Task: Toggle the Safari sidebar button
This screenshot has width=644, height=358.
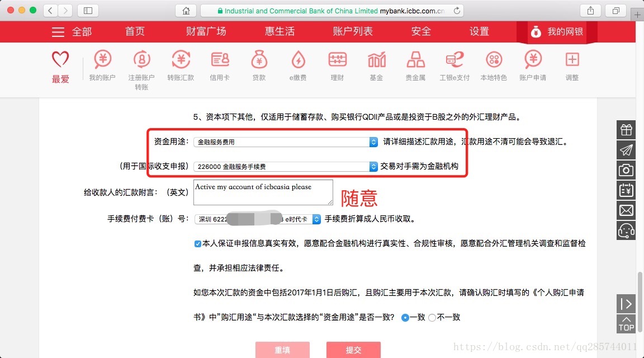Action: coord(88,11)
